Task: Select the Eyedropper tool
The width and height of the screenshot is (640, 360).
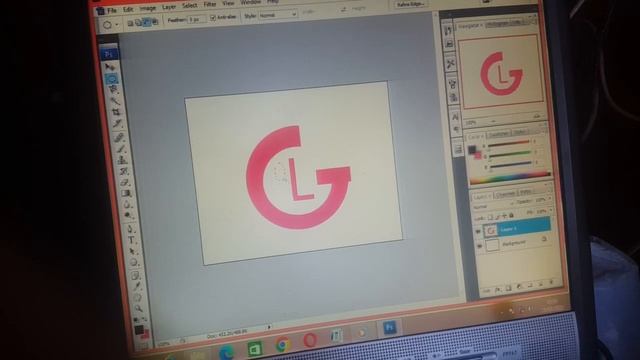Action: click(137, 287)
